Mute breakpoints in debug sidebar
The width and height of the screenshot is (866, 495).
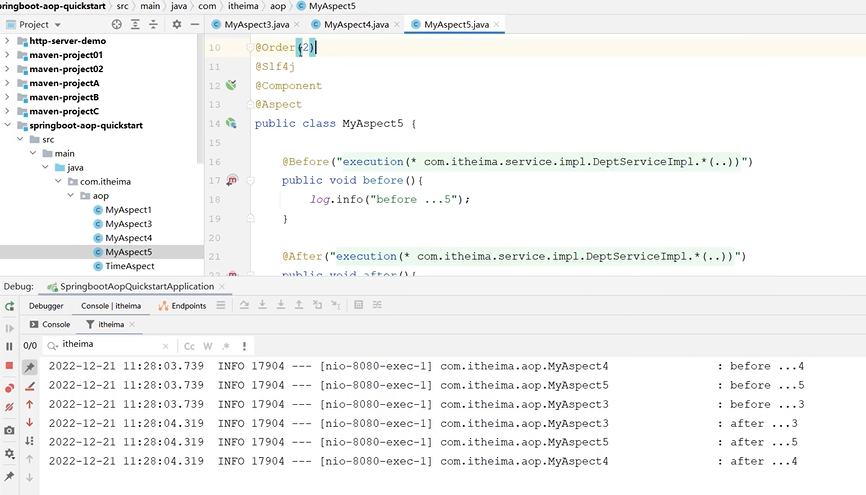pyautogui.click(x=9, y=407)
